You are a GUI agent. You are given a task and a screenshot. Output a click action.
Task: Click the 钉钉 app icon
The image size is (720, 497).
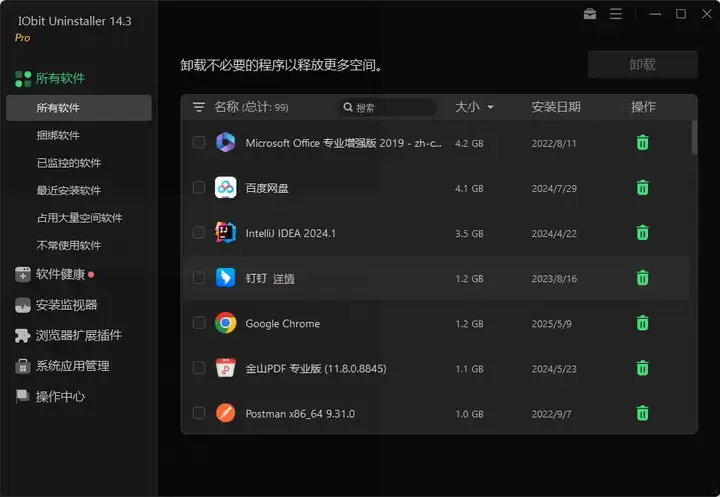pyautogui.click(x=225, y=277)
